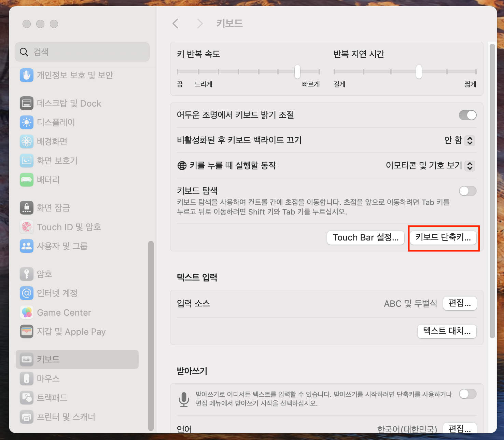Select the 디스플레이 sun icon

pos(27,122)
